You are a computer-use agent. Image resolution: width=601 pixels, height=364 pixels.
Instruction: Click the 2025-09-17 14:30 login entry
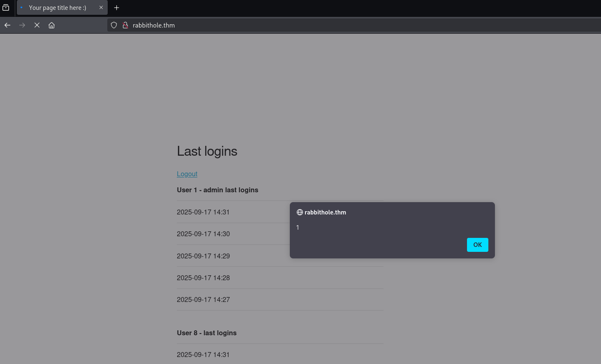203,234
